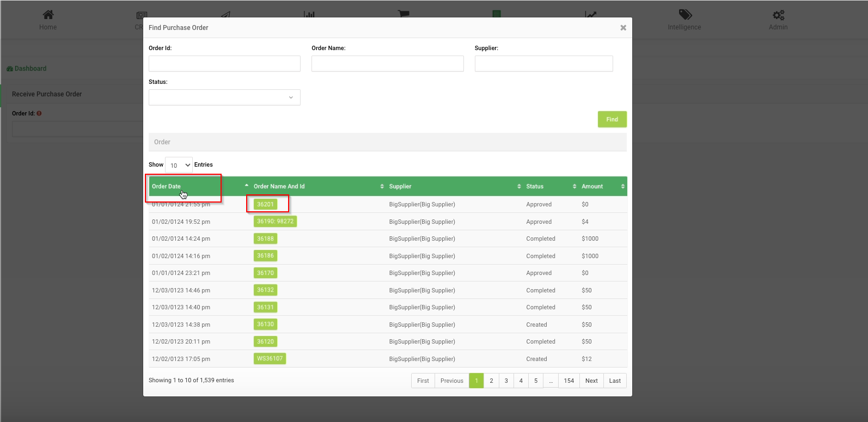Screen dimensions: 868x422
Task: Select purchase order WS36107
Action: click(x=270, y=359)
